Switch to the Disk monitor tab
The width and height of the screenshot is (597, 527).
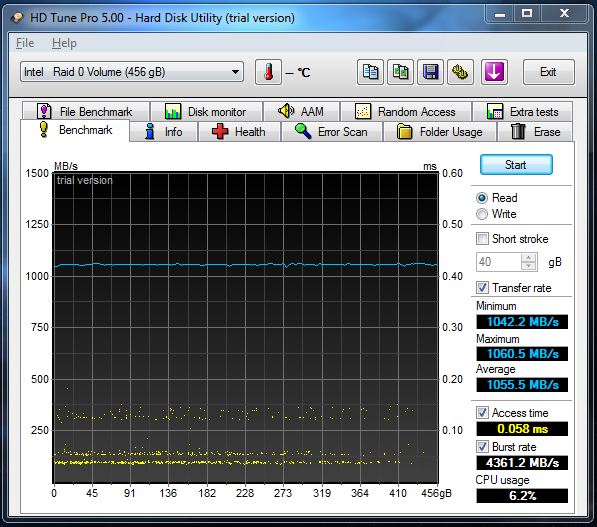[x=206, y=112]
